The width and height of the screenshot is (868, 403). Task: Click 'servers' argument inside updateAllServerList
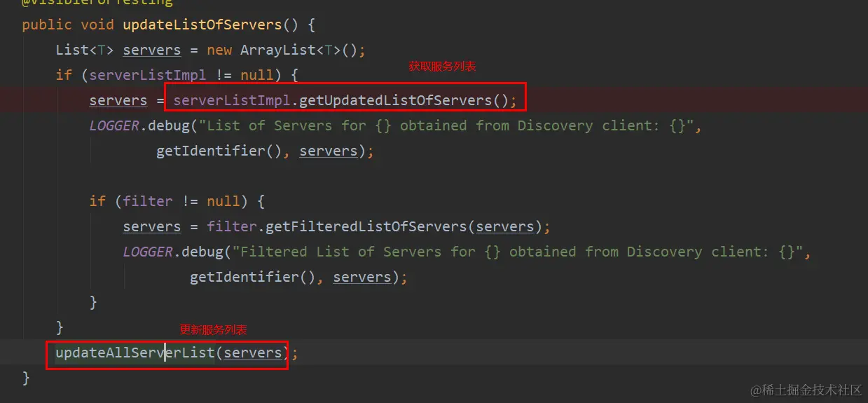[253, 353]
